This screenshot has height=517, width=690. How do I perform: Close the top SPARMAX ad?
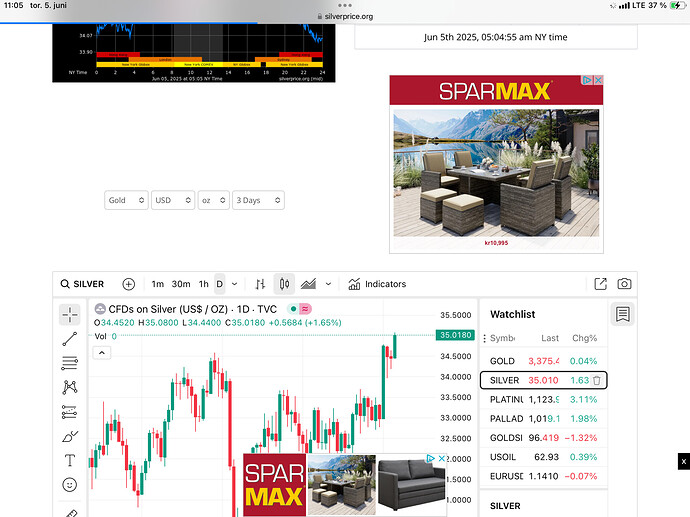598,80
